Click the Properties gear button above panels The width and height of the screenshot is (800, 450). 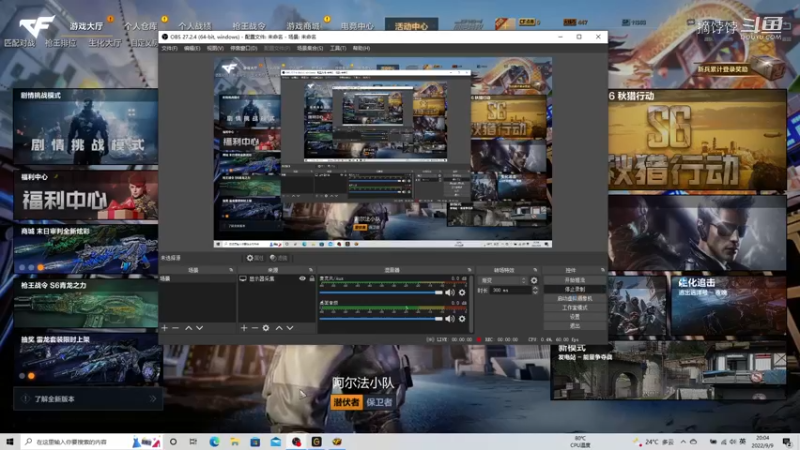[x=255, y=258]
